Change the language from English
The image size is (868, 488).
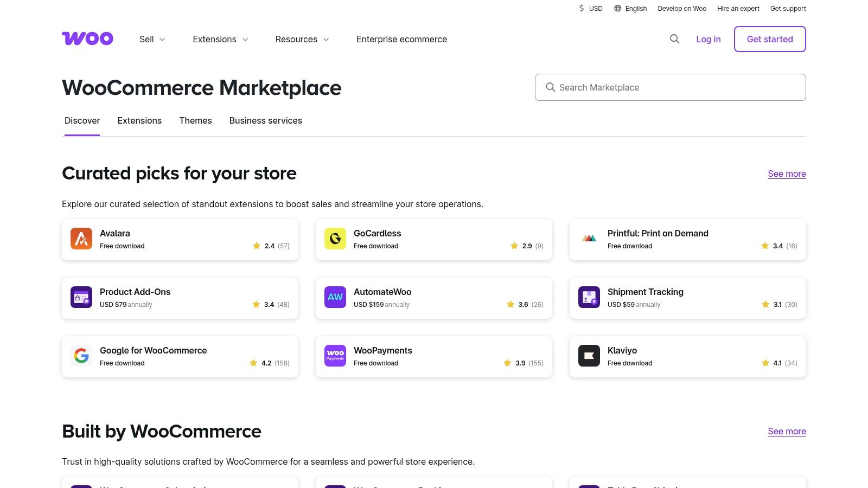(x=630, y=8)
